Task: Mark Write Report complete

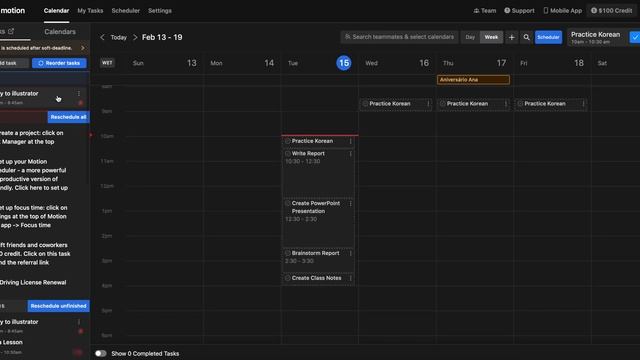Action: click(287, 153)
